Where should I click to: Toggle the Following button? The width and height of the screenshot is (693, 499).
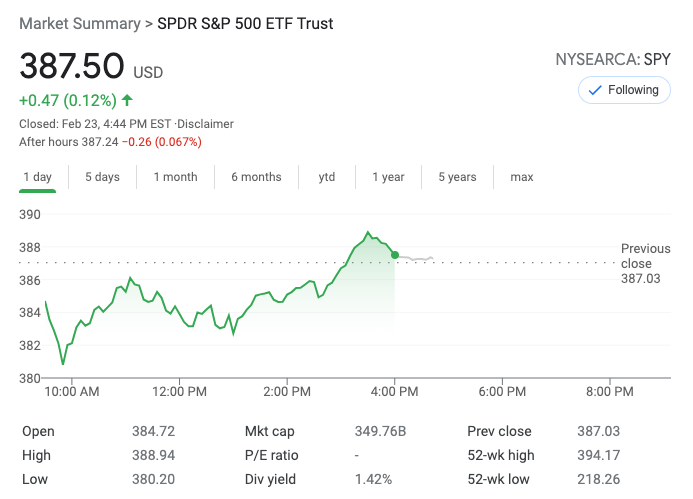pos(624,90)
